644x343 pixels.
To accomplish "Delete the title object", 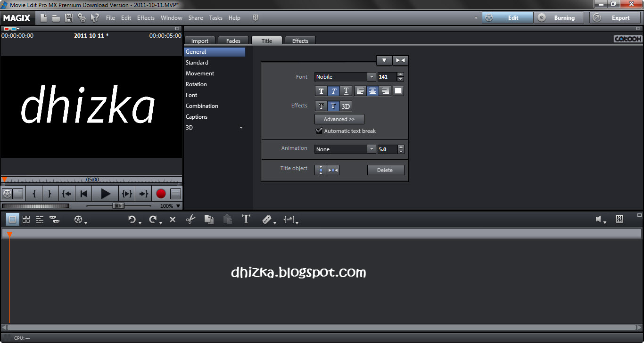I will pos(385,170).
